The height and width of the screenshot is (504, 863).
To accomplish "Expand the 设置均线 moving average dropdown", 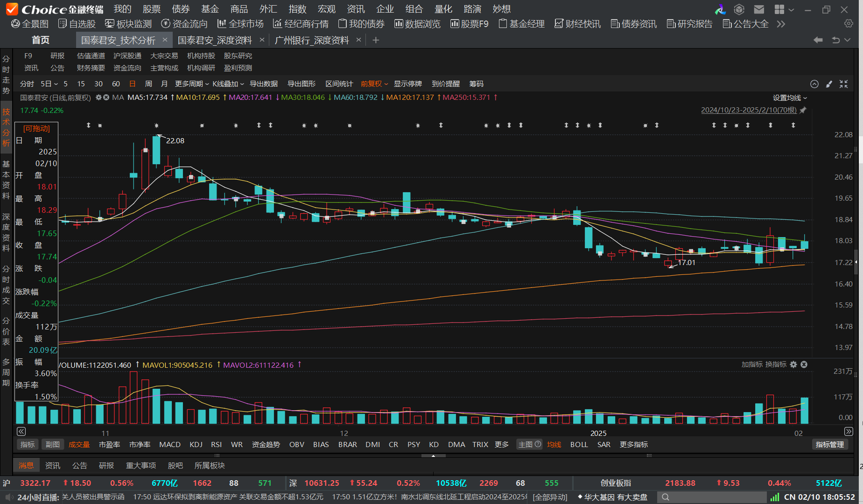I will point(790,98).
